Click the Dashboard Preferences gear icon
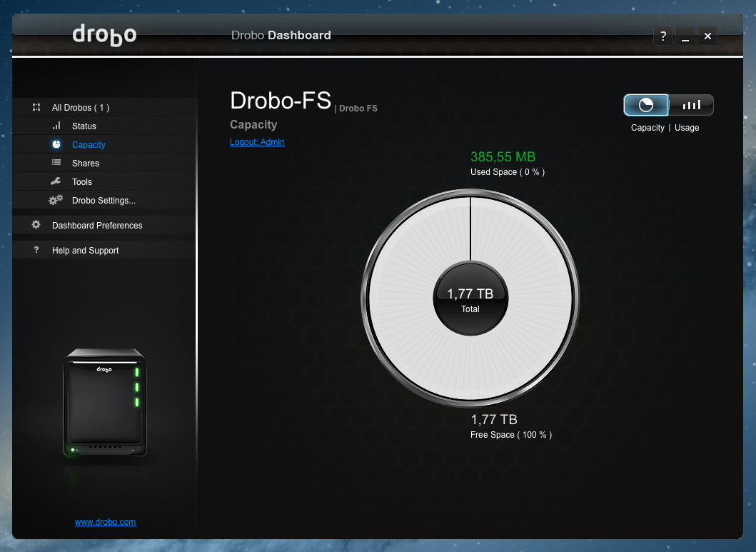The image size is (756, 552). (36, 225)
